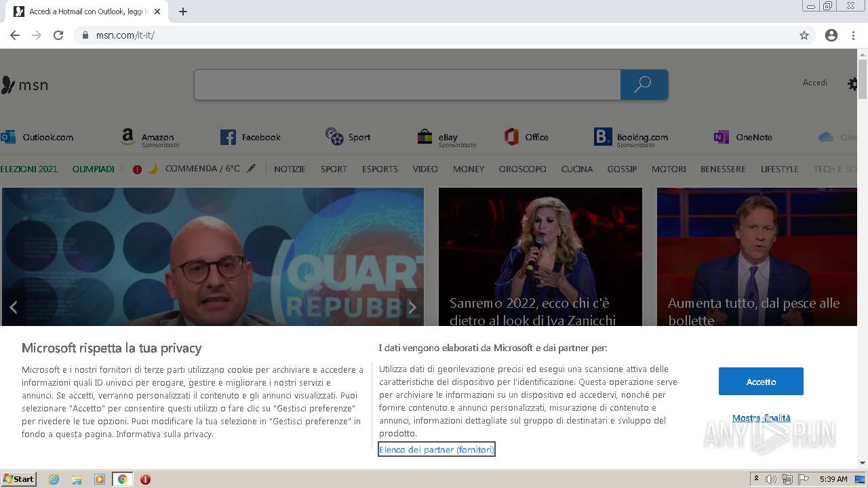Edit weather location with pencil icon

(251, 169)
